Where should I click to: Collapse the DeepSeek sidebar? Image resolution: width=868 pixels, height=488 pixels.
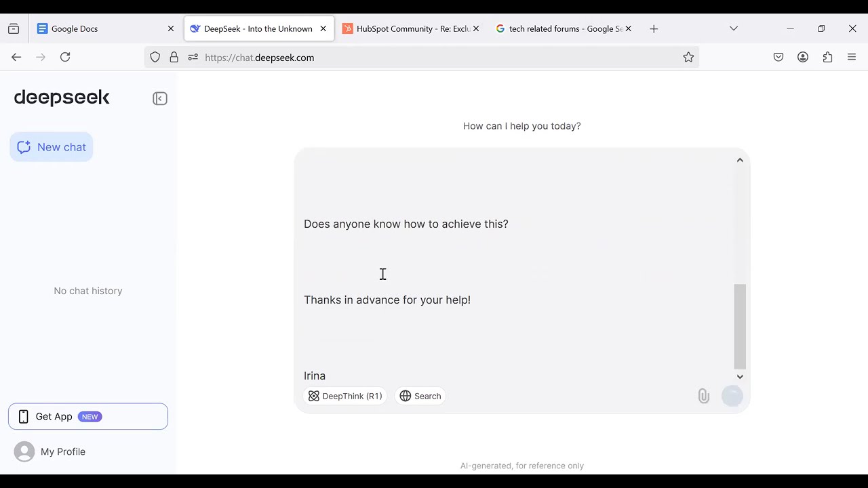(x=160, y=99)
